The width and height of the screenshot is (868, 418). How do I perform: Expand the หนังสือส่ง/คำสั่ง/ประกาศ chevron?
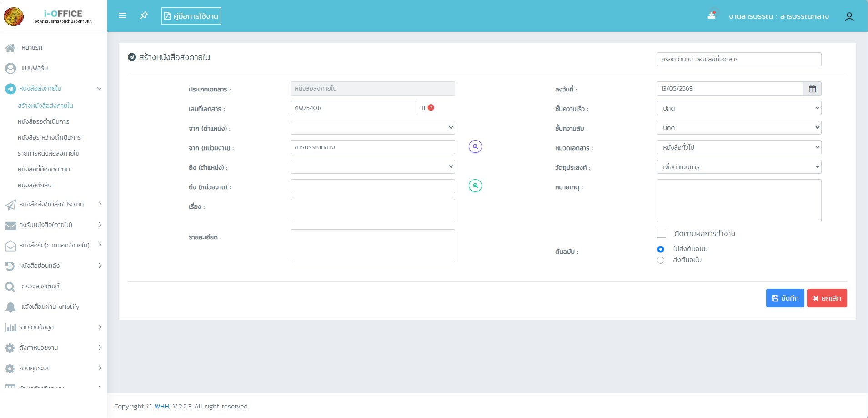tap(100, 205)
